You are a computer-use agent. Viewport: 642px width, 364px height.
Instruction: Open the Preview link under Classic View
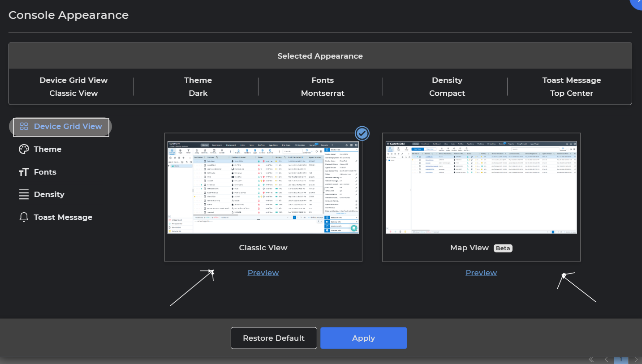coord(263,273)
